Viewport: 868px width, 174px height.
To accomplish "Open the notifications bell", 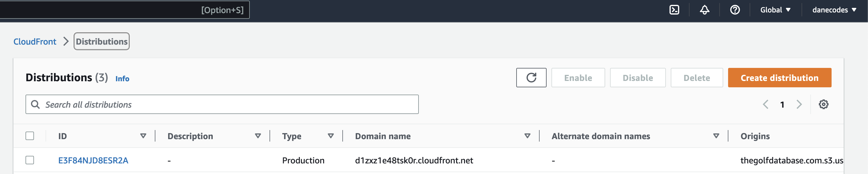I will [705, 10].
